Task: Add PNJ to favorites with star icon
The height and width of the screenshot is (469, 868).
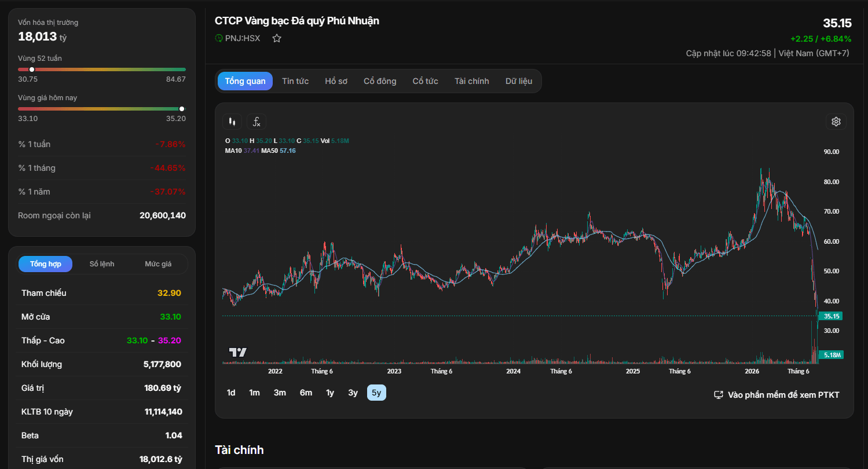Action: [277, 38]
